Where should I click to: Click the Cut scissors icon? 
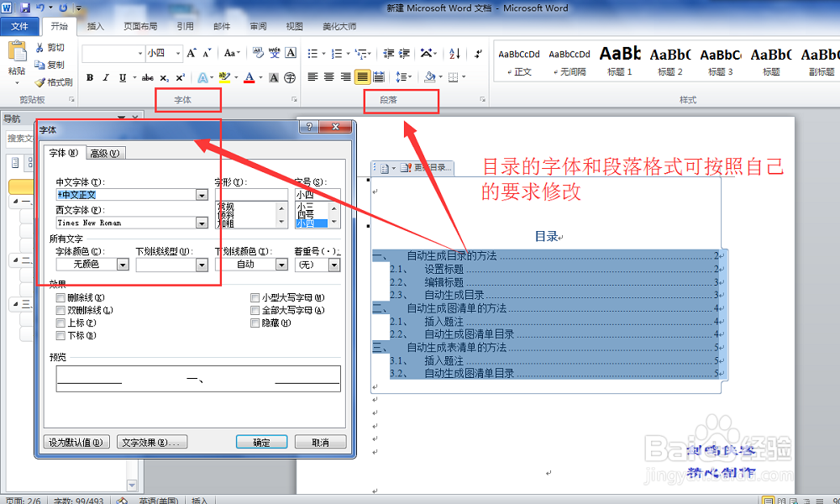point(39,47)
